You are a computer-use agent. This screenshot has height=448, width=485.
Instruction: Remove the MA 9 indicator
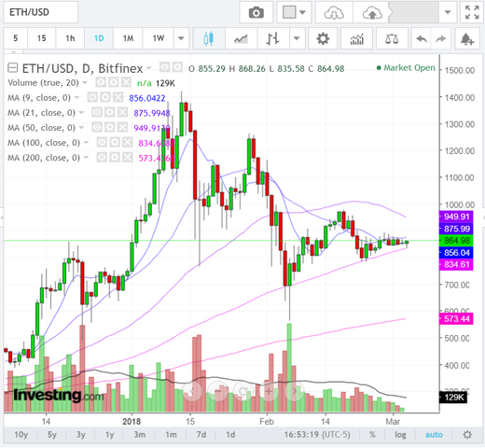click(118, 97)
